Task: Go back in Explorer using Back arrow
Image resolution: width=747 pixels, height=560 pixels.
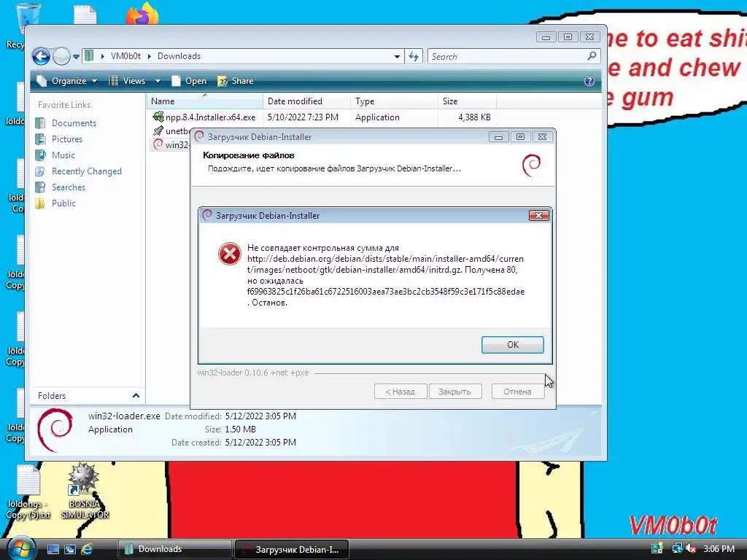Action: (41, 56)
